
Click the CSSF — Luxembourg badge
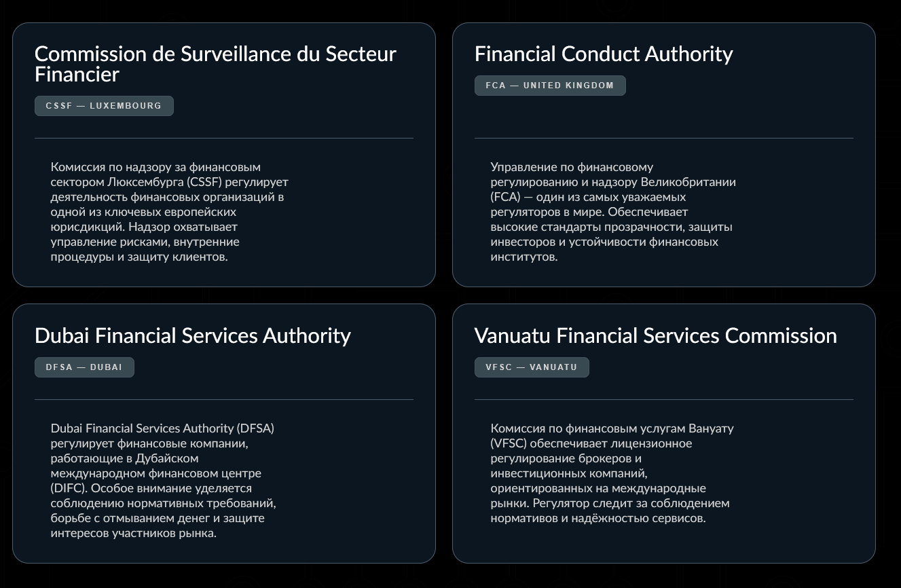pos(104,106)
